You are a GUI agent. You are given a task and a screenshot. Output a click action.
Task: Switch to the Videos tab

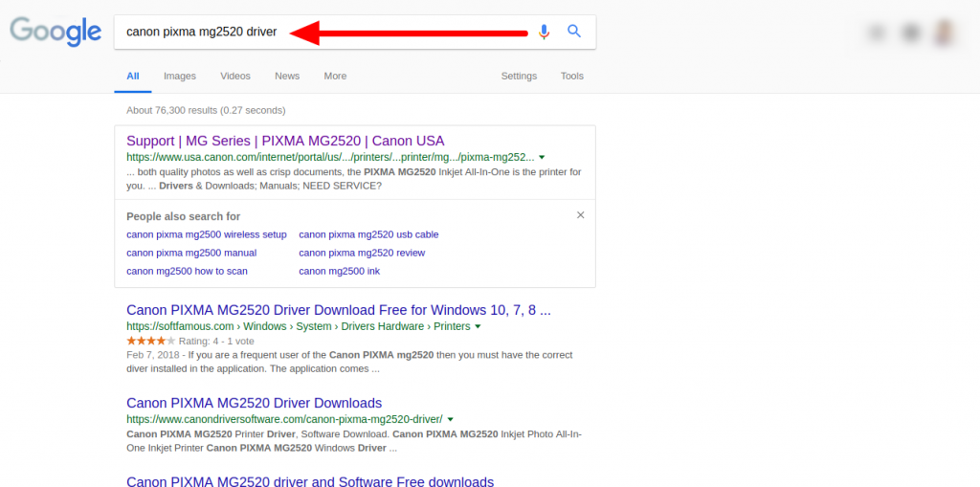coord(235,77)
